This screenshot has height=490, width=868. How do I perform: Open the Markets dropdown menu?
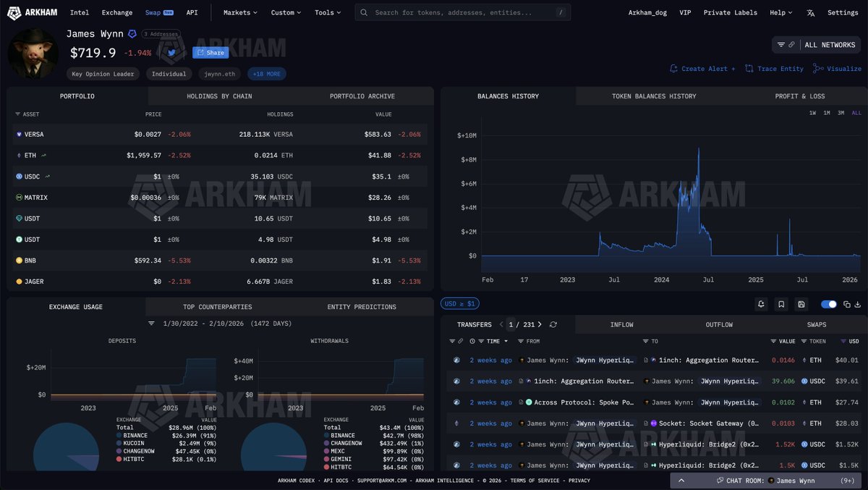(x=239, y=12)
